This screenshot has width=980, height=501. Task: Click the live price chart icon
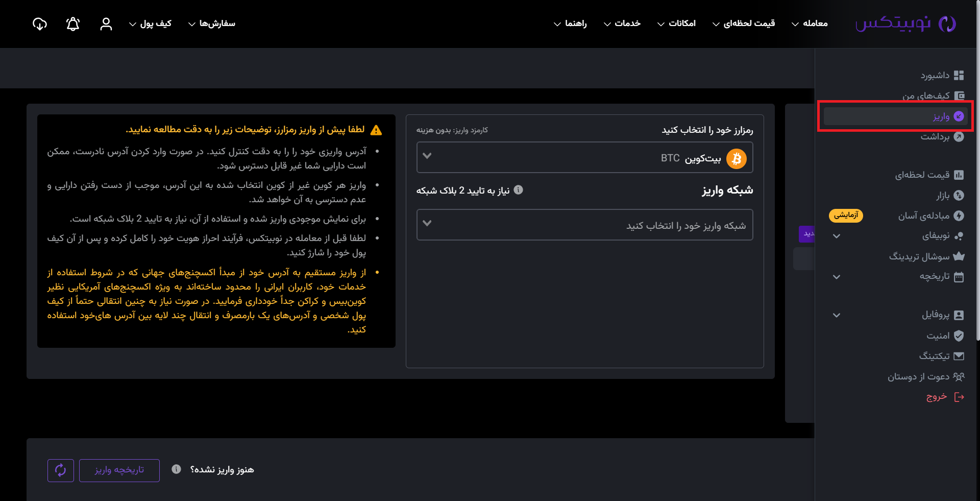(959, 175)
